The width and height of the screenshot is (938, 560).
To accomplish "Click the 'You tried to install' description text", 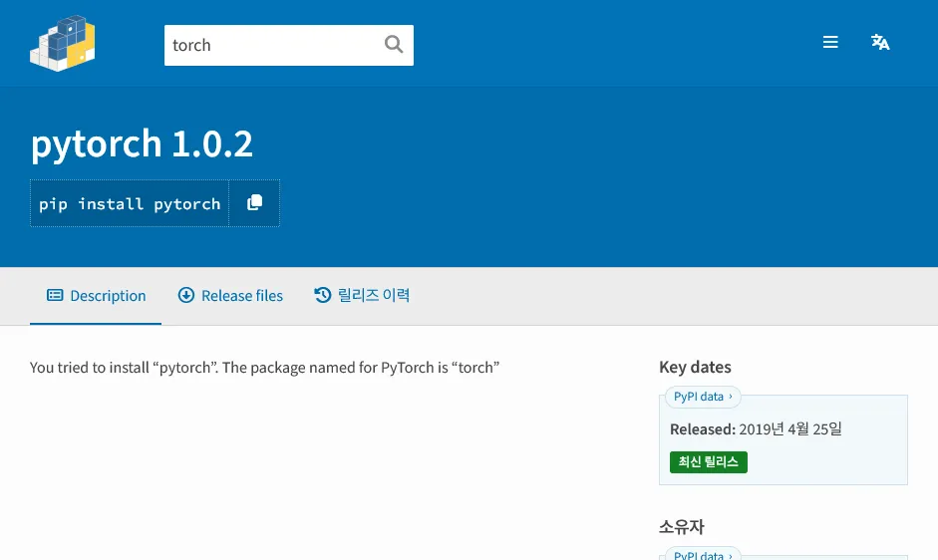I will coord(264,368).
